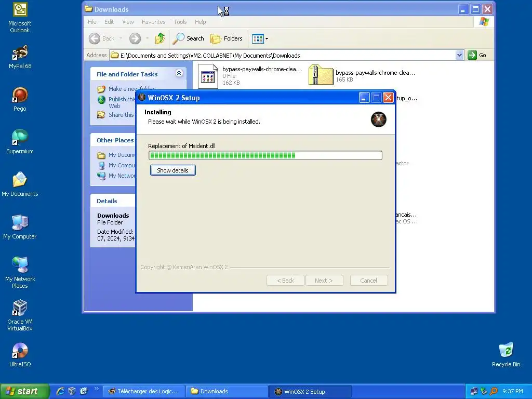Expand the Address bar dropdown
532x399 pixels.
coord(459,55)
